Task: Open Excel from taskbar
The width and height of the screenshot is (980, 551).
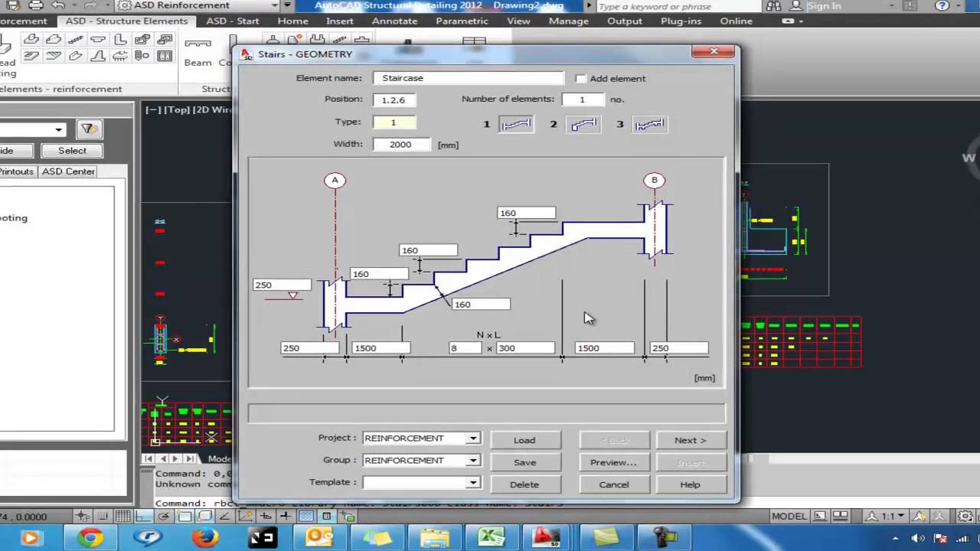Action: tap(491, 538)
